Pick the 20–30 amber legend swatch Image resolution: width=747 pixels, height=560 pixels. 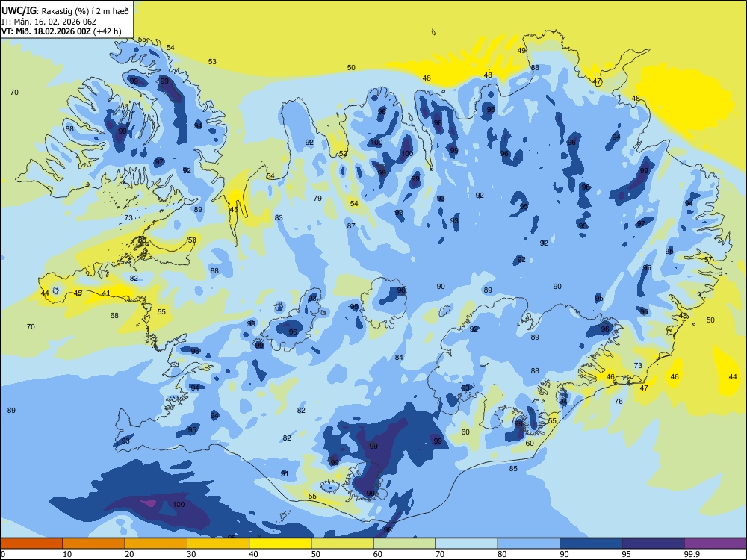(156, 544)
